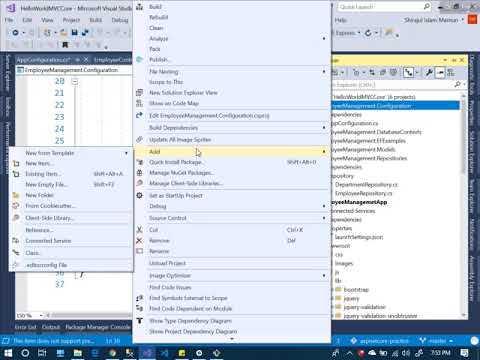Open the Package Manager Console tab
Image resolution: width=480 pixels, height=360 pixels.
click(98, 327)
